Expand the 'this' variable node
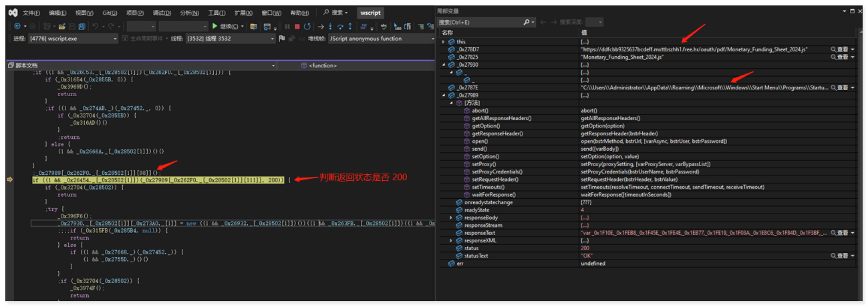 pyautogui.click(x=444, y=41)
